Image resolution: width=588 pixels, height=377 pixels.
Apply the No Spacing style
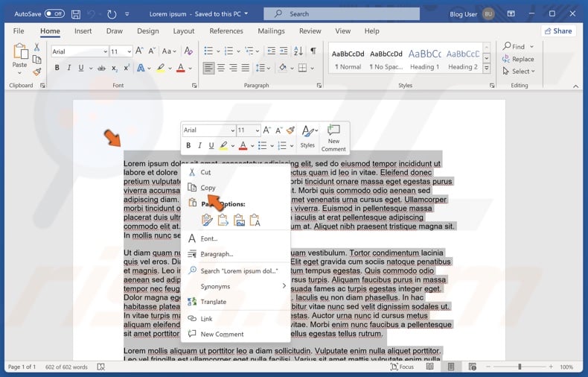[386, 60]
